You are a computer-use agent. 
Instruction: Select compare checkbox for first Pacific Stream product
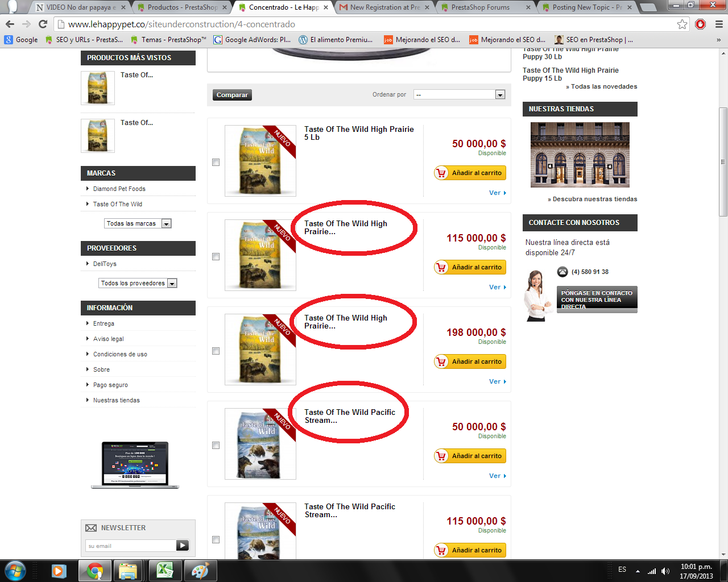(x=216, y=446)
